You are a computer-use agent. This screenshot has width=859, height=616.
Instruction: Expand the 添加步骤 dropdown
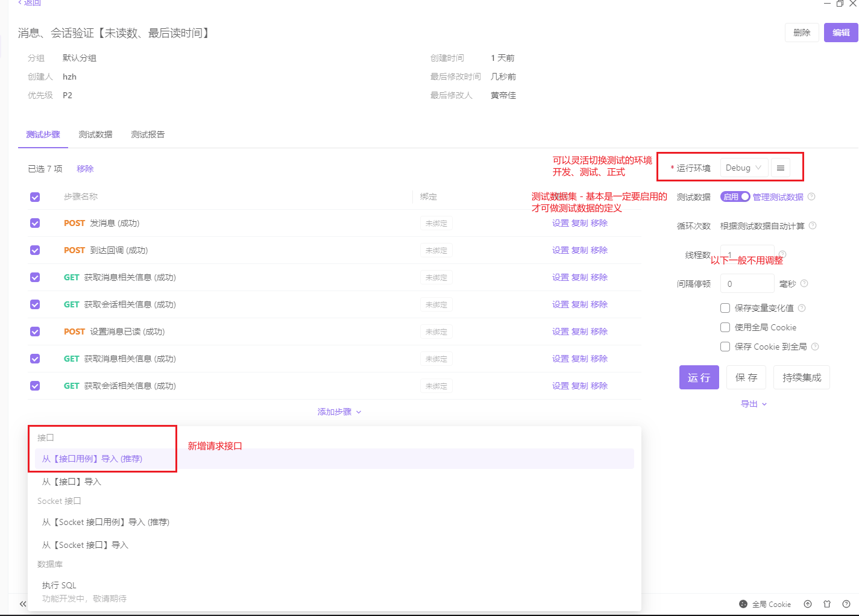coord(339,412)
